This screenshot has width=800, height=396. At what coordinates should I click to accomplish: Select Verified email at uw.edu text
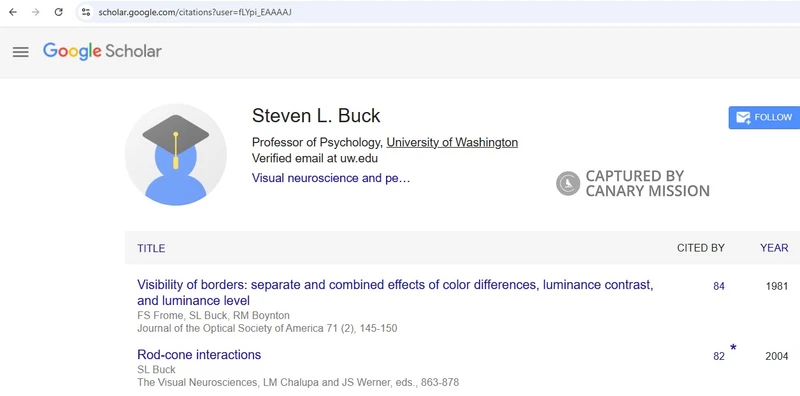pyautogui.click(x=315, y=158)
